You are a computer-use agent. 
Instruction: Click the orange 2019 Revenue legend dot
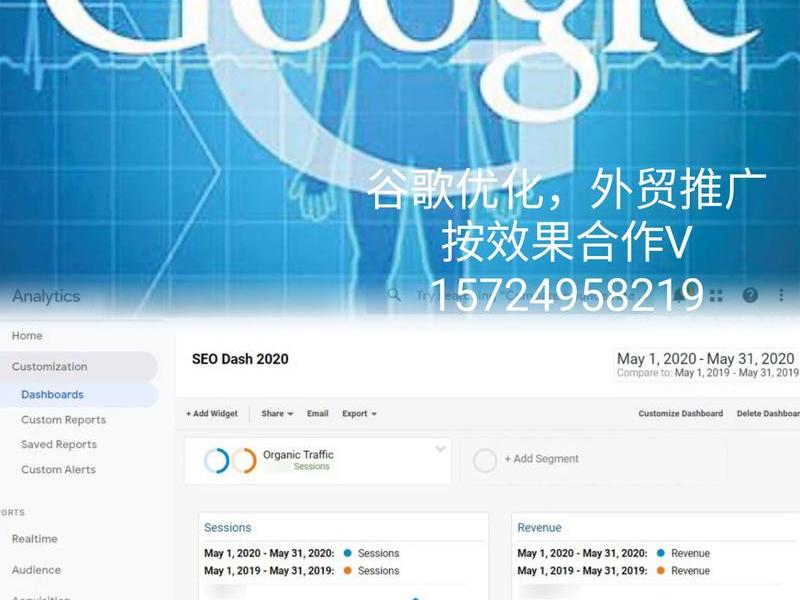(661, 570)
